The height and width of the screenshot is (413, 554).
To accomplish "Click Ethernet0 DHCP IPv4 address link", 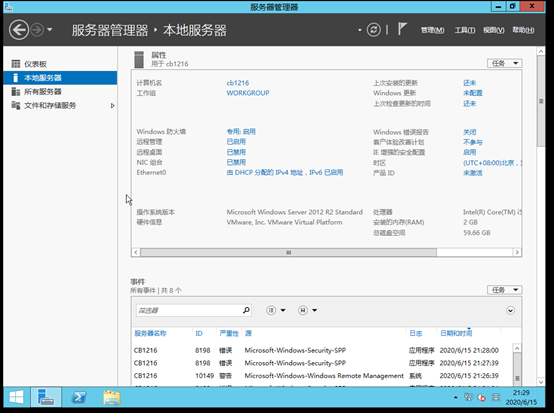I will (x=285, y=172).
